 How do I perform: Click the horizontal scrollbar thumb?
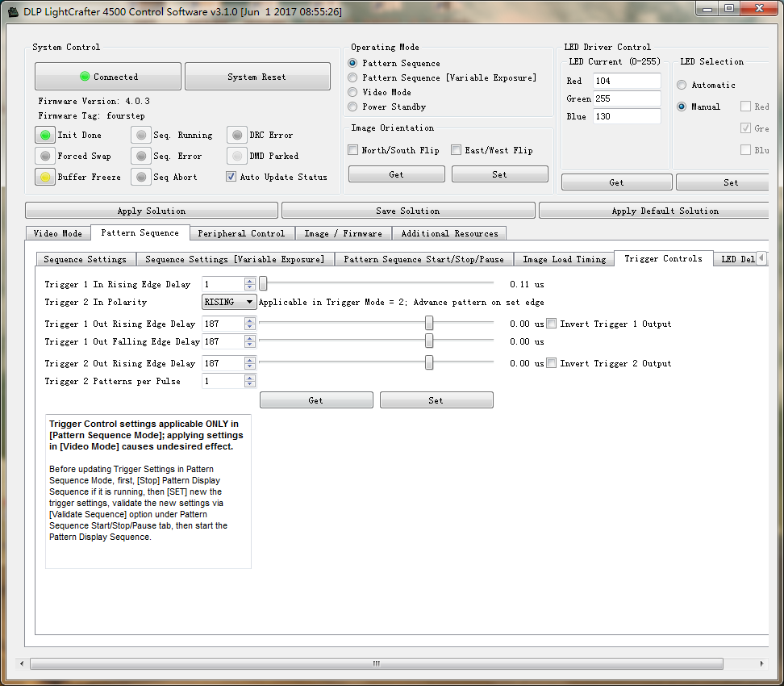tap(377, 663)
